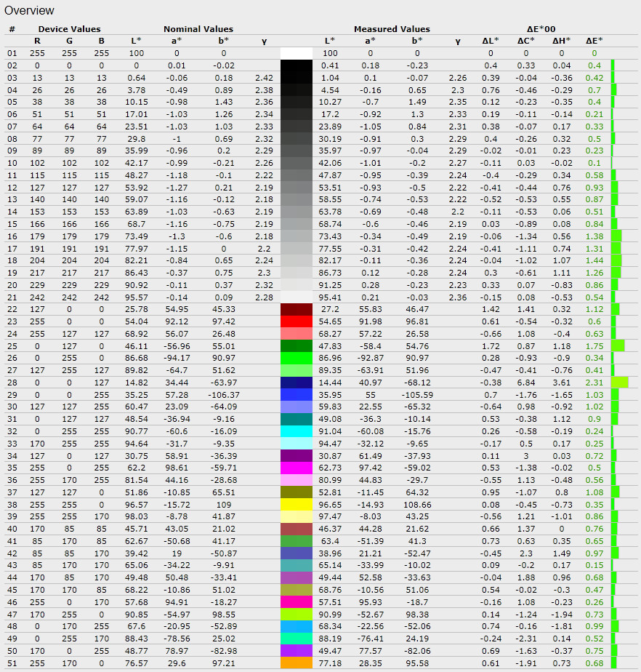Click the orange swatch in row 51
Screen dimensions: 641x672
tap(296, 663)
